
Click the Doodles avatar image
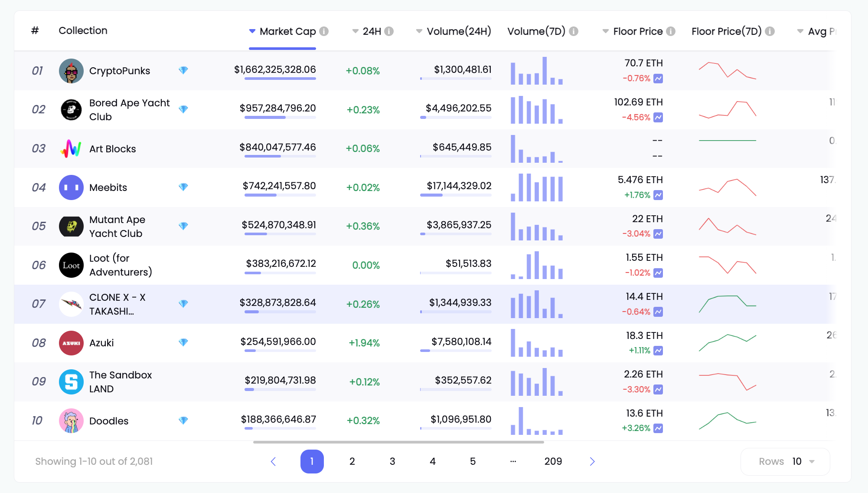(x=71, y=421)
